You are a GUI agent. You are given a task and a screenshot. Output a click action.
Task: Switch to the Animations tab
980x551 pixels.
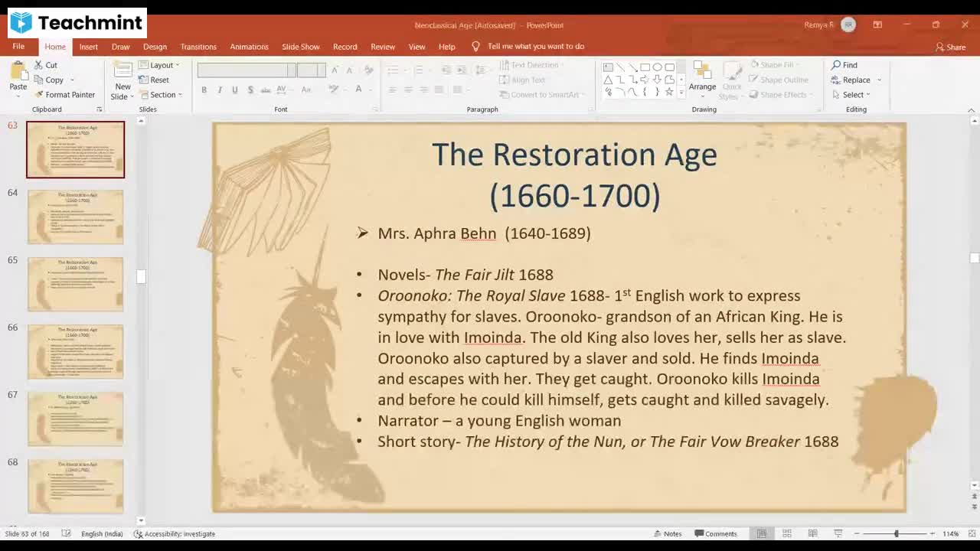(249, 47)
